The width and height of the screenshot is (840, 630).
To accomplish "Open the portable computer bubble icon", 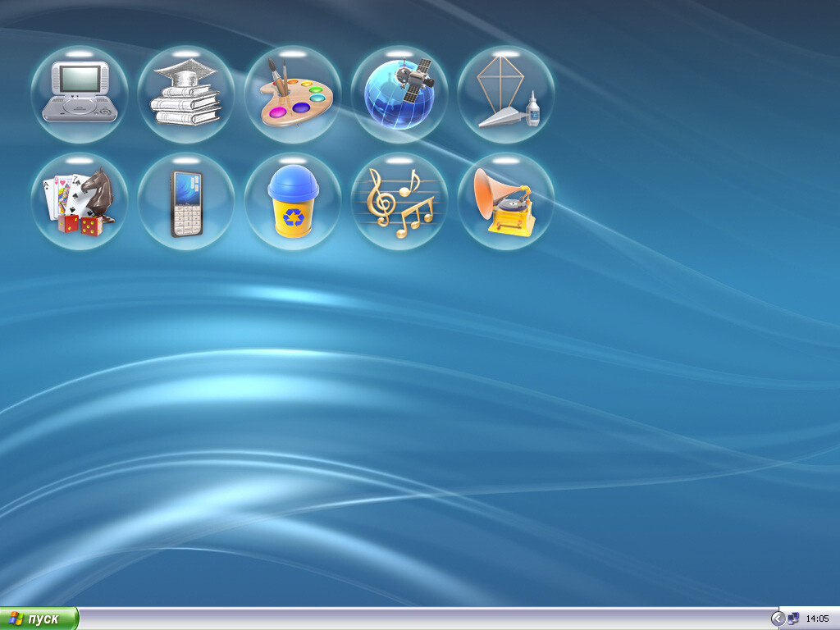I will click(80, 94).
